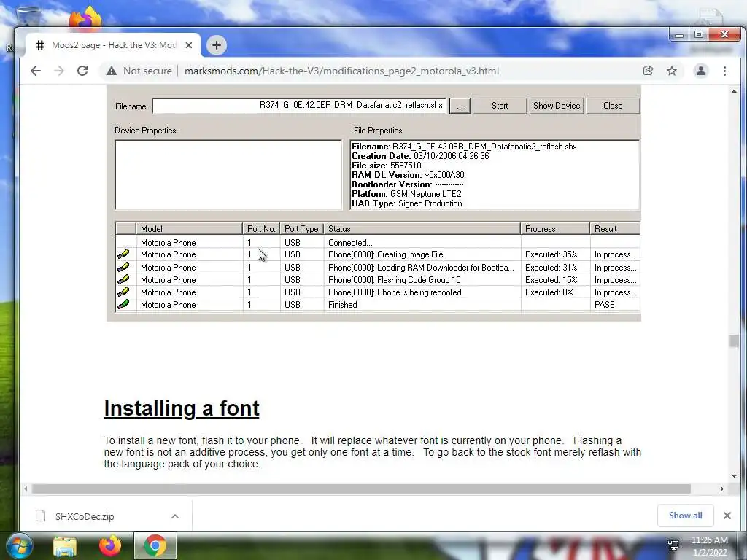Screen dimensions: 747x560
Task: Select the Mods2 page - Hack the V3 tab
Action: (113, 45)
